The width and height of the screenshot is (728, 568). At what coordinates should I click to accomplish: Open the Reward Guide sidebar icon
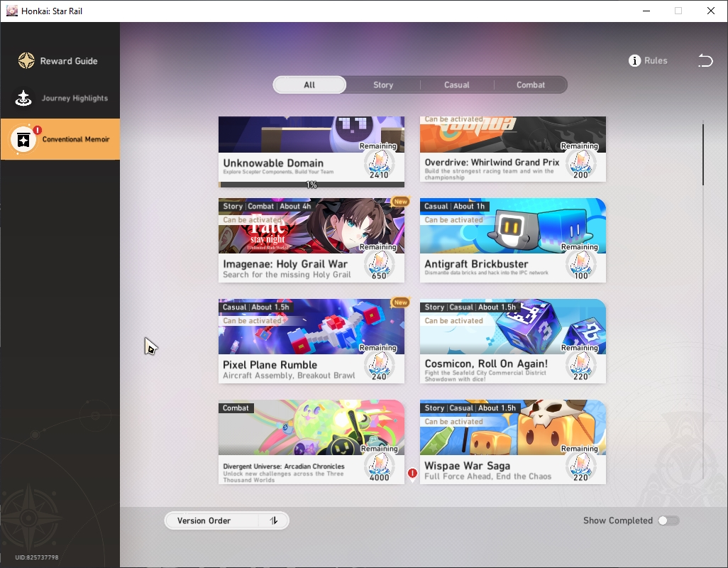[x=26, y=61]
